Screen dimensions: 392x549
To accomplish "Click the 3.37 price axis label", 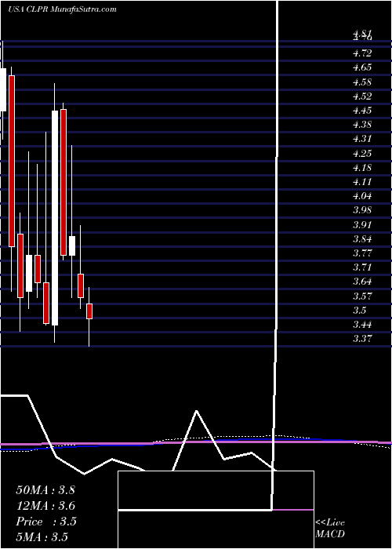I will coord(362,339).
